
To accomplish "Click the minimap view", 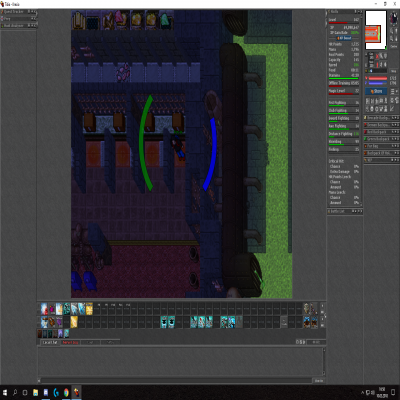I will click(x=376, y=30).
